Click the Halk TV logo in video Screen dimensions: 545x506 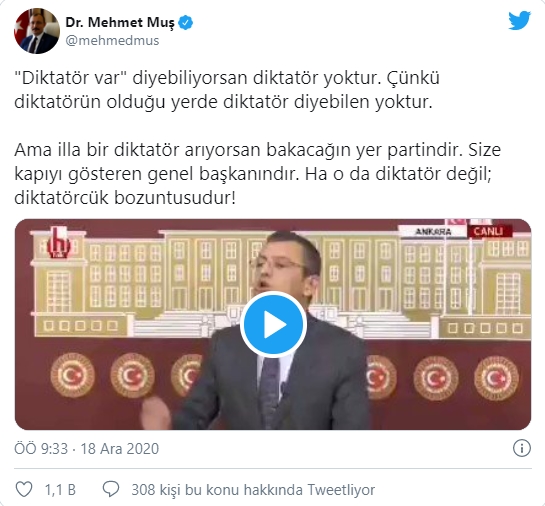[x=59, y=243]
